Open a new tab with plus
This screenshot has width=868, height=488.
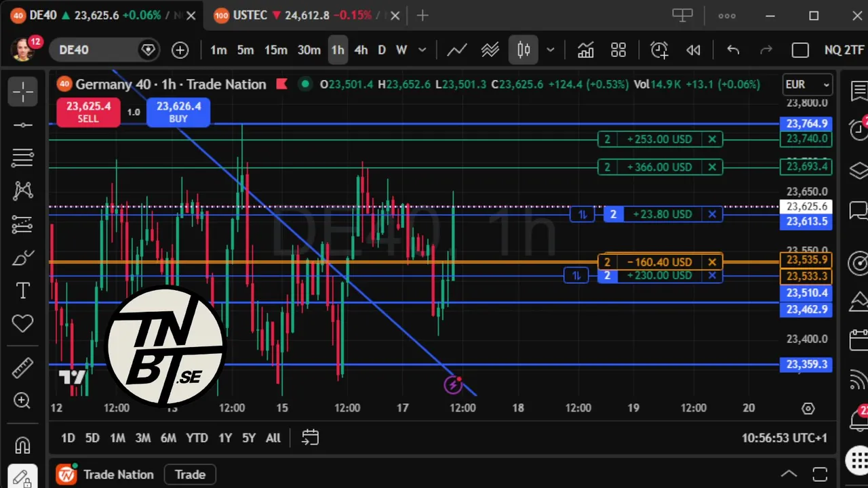(422, 15)
